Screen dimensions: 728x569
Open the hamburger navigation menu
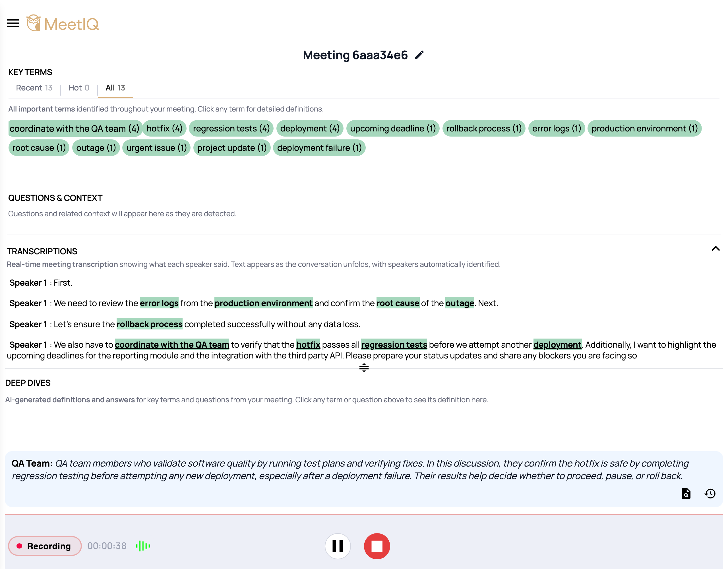(13, 23)
